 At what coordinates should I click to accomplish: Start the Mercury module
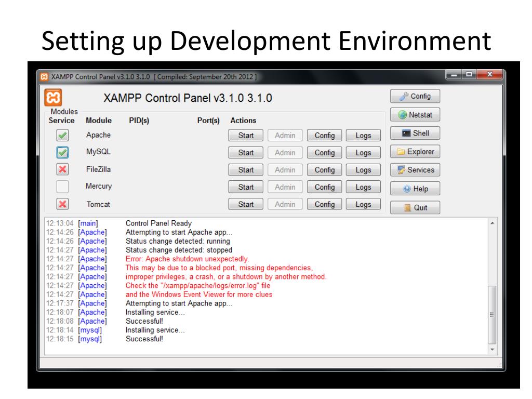point(246,187)
